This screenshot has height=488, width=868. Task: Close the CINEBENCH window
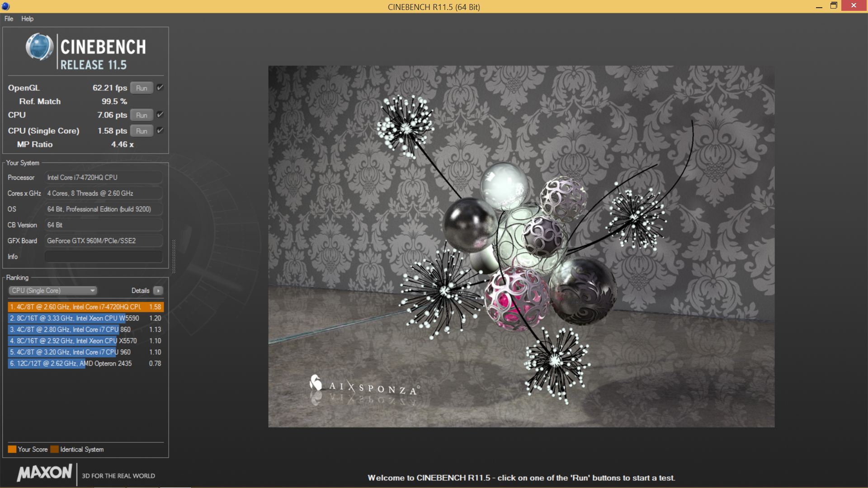coord(854,5)
